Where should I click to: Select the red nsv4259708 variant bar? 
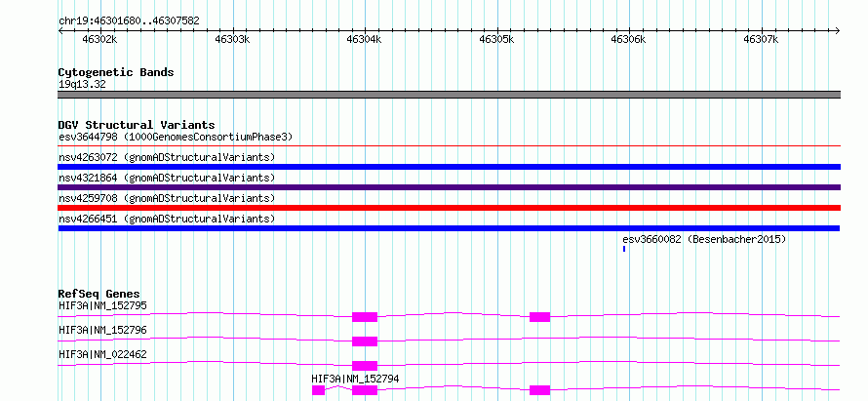coord(449,208)
